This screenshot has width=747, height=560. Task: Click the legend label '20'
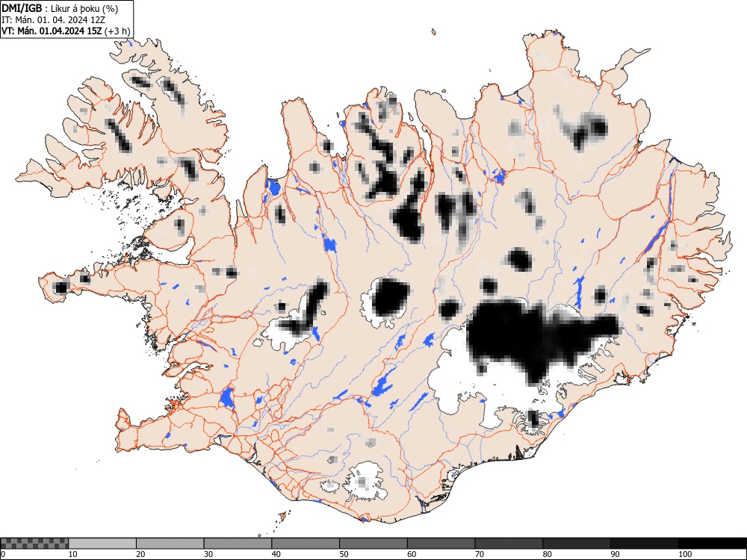pos(140,554)
